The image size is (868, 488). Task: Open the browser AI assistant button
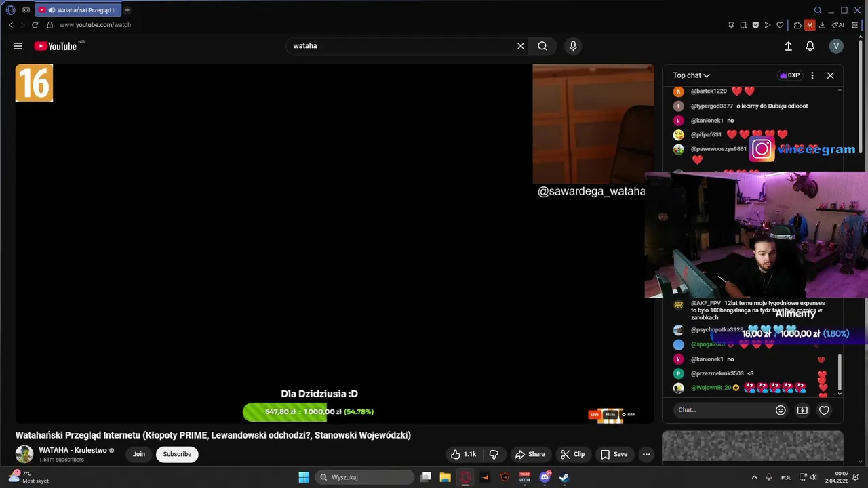(839, 25)
